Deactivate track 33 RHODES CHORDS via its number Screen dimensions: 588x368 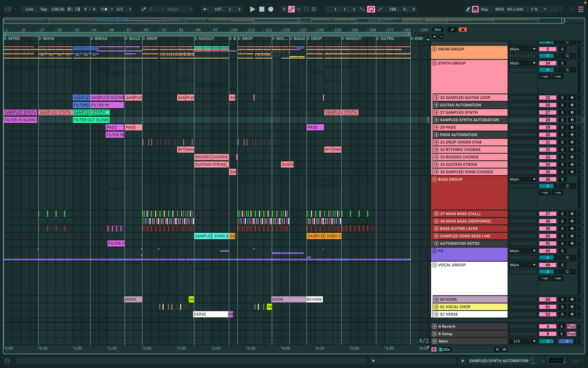point(547,157)
